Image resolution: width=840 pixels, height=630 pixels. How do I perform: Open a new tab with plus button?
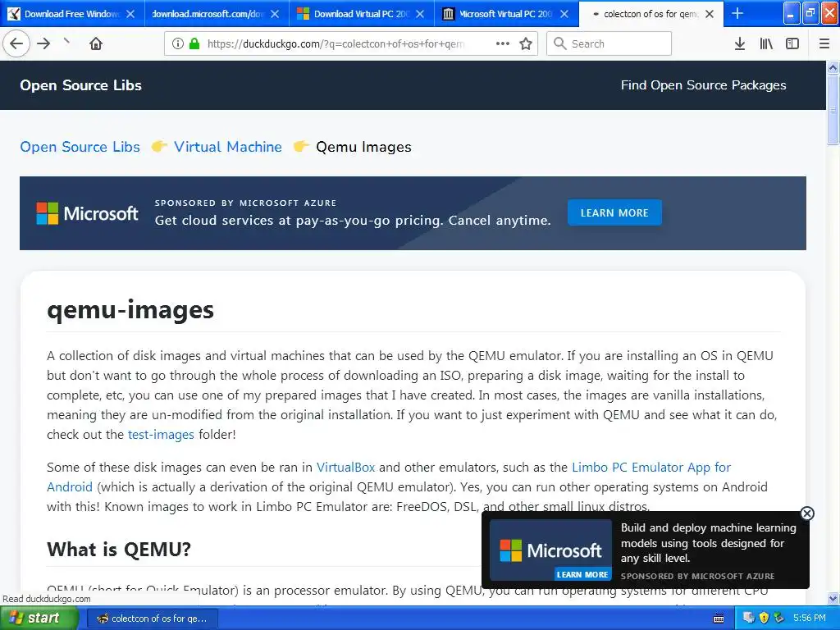coord(737,13)
